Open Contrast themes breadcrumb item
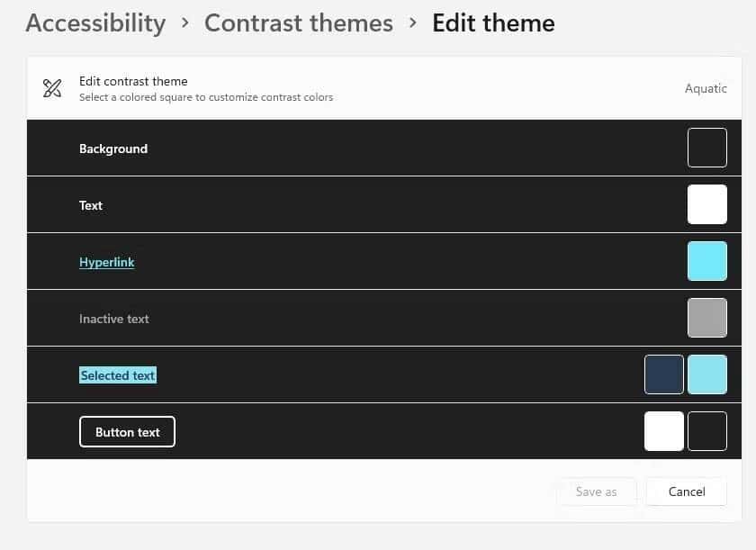Viewport: 756px width, 550px height. tap(298, 23)
